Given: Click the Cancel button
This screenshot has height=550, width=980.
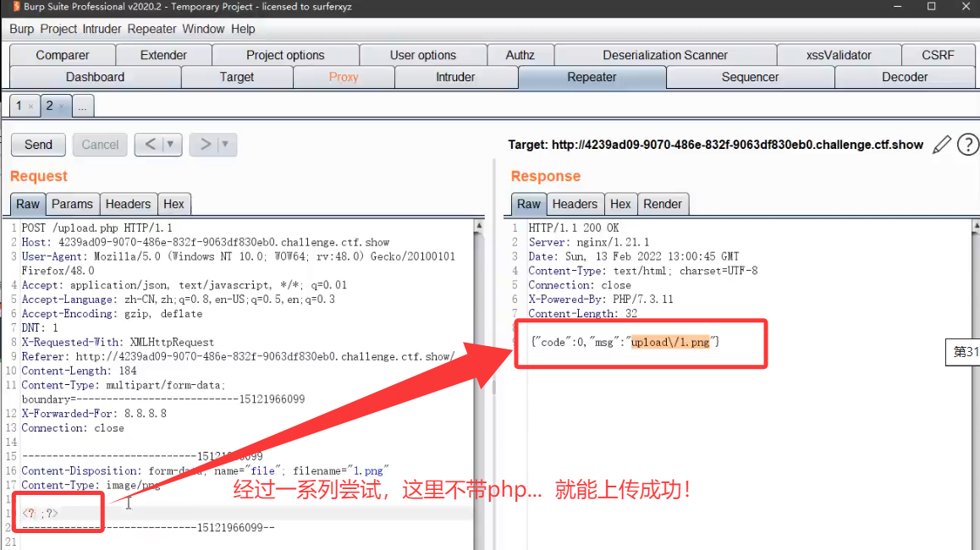Looking at the screenshot, I should click(x=100, y=145).
